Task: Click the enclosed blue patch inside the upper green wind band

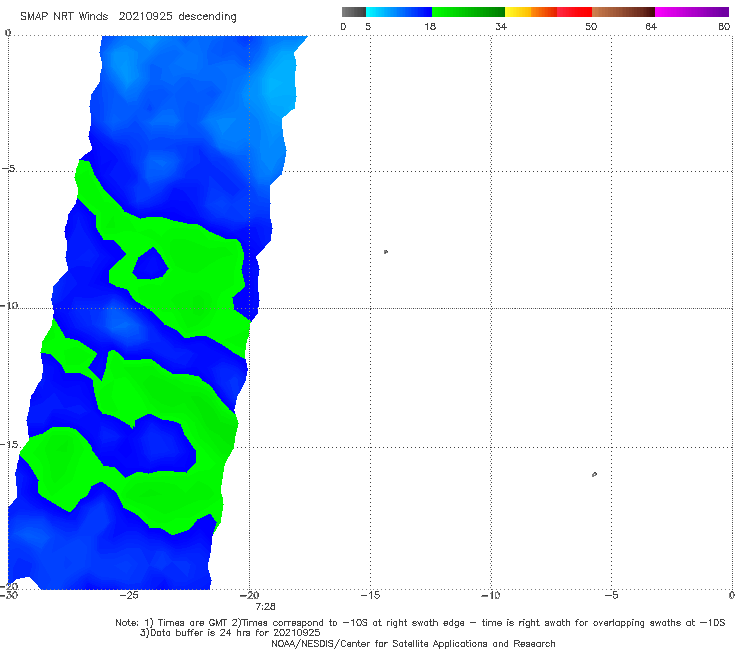Action: pyautogui.click(x=150, y=265)
